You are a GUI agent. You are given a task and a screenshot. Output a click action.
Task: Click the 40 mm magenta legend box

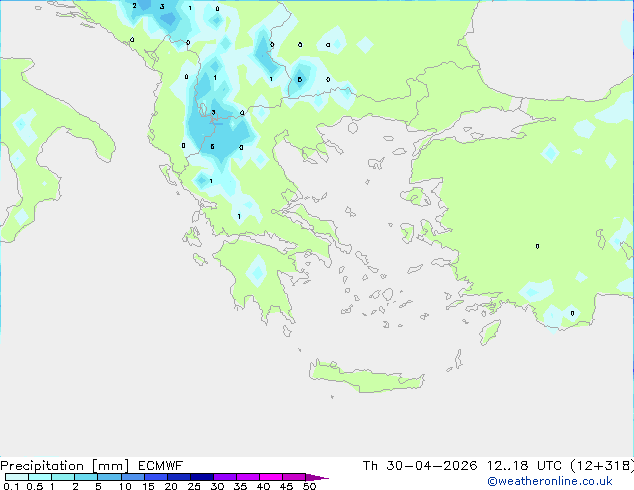[x=271, y=477]
